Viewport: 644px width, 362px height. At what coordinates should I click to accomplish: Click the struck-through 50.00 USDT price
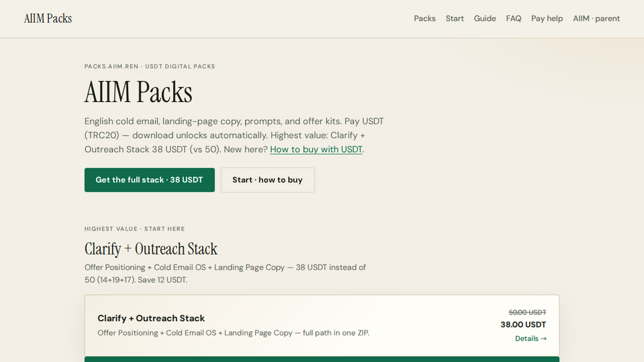click(527, 312)
